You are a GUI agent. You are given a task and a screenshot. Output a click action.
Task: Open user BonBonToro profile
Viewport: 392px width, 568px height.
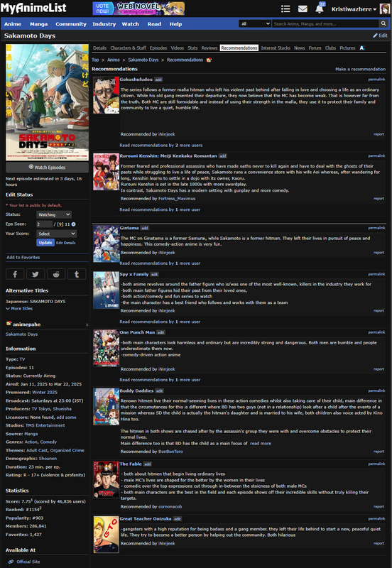pyautogui.click(x=170, y=452)
